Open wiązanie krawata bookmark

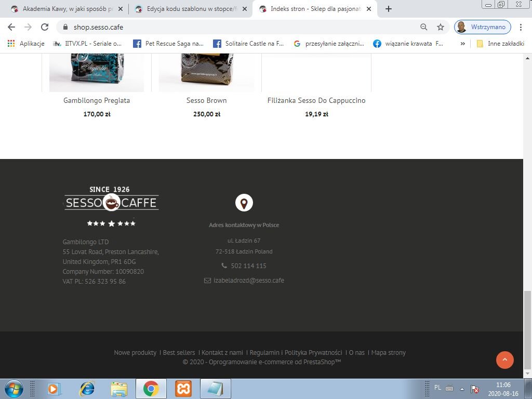tap(408, 44)
